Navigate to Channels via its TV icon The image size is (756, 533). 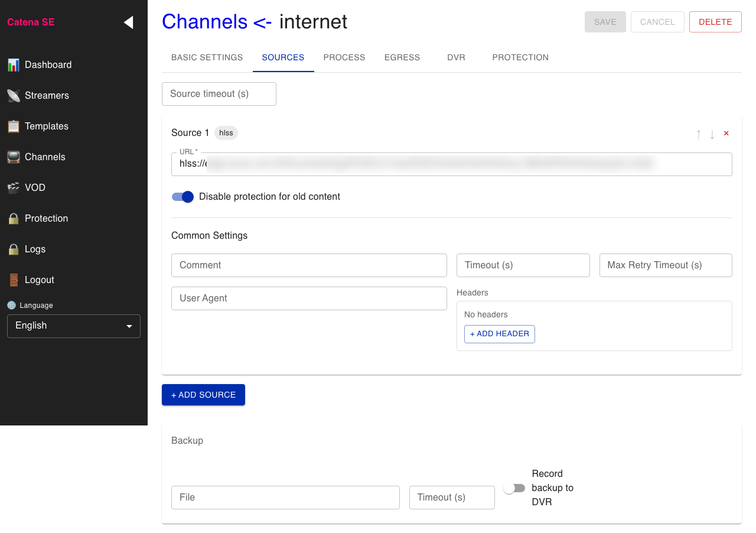point(13,157)
